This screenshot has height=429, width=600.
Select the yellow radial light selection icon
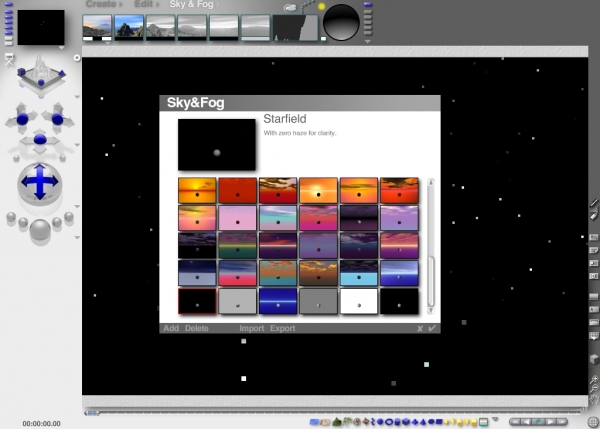[x=447, y=422]
